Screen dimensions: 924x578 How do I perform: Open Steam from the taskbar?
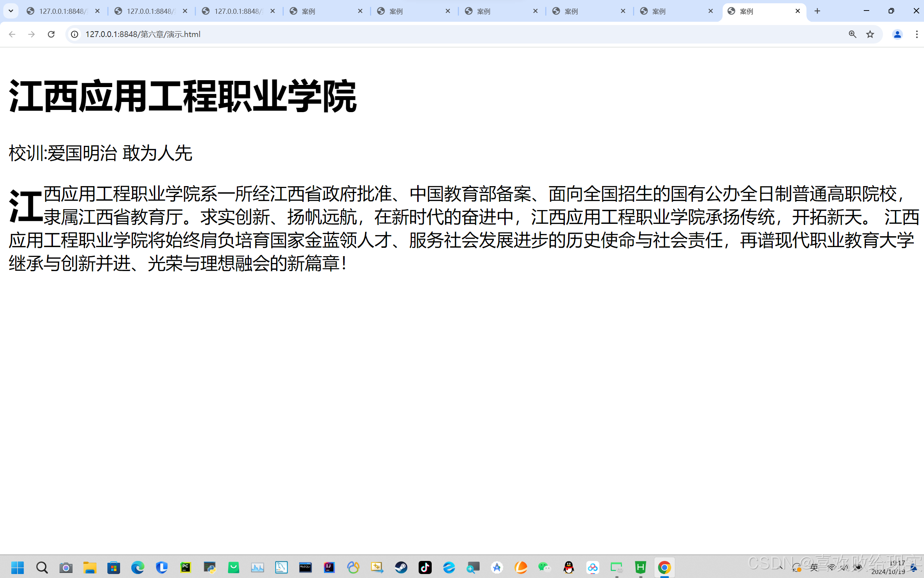click(401, 567)
